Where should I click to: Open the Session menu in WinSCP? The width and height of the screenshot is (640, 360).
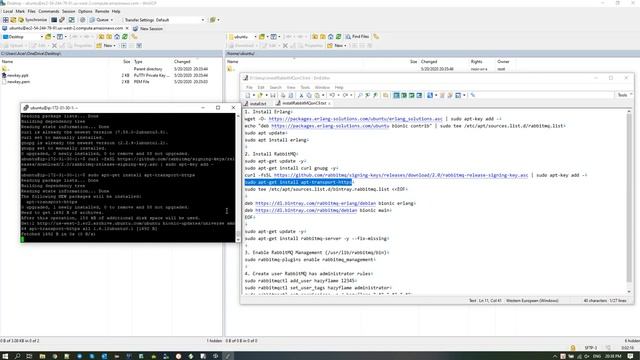click(69, 11)
